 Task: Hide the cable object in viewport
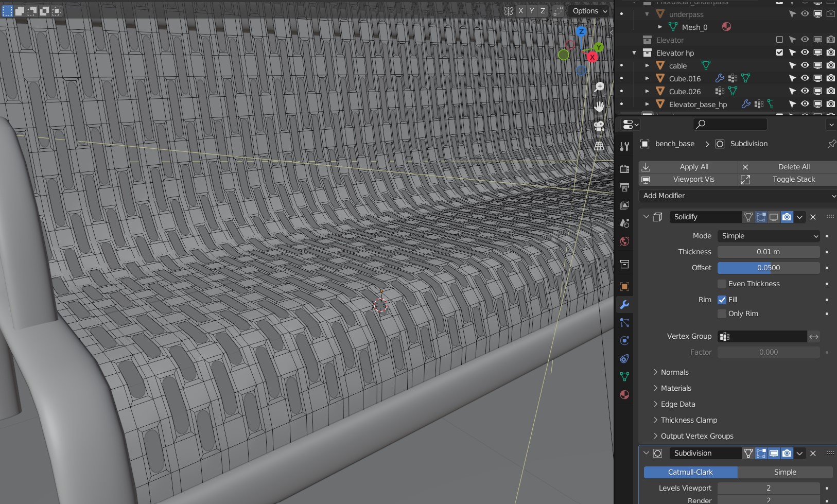tap(805, 65)
